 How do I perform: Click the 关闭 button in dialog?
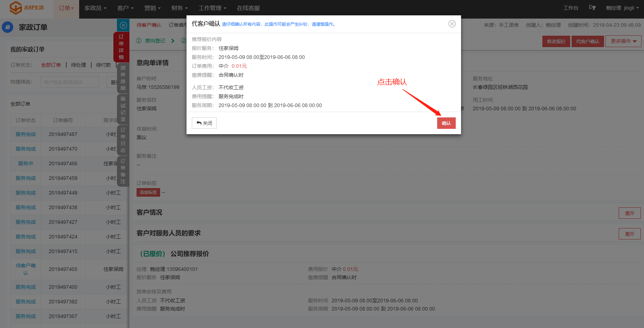click(x=204, y=123)
